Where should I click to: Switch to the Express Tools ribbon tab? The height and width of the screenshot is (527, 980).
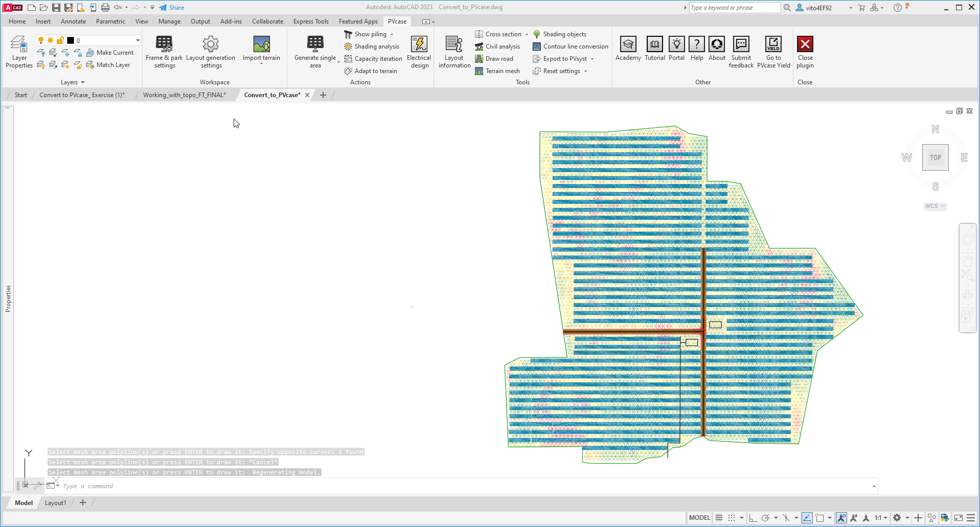310,21
